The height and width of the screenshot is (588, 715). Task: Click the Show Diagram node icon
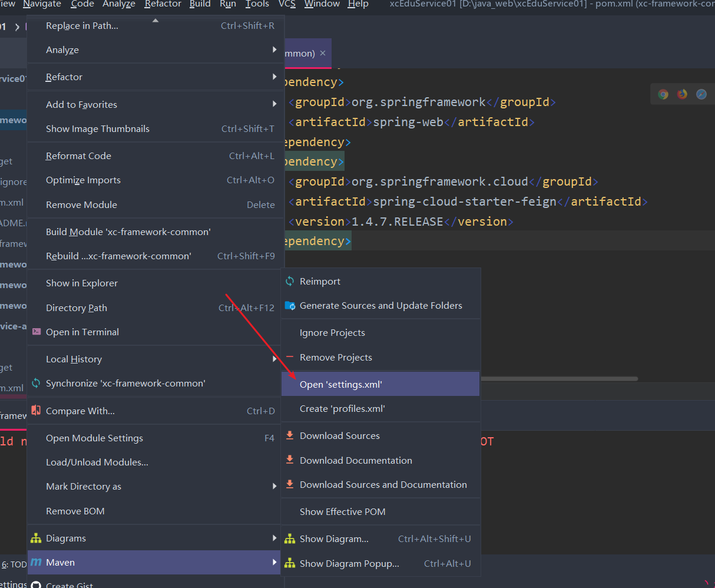click(290, 538)
